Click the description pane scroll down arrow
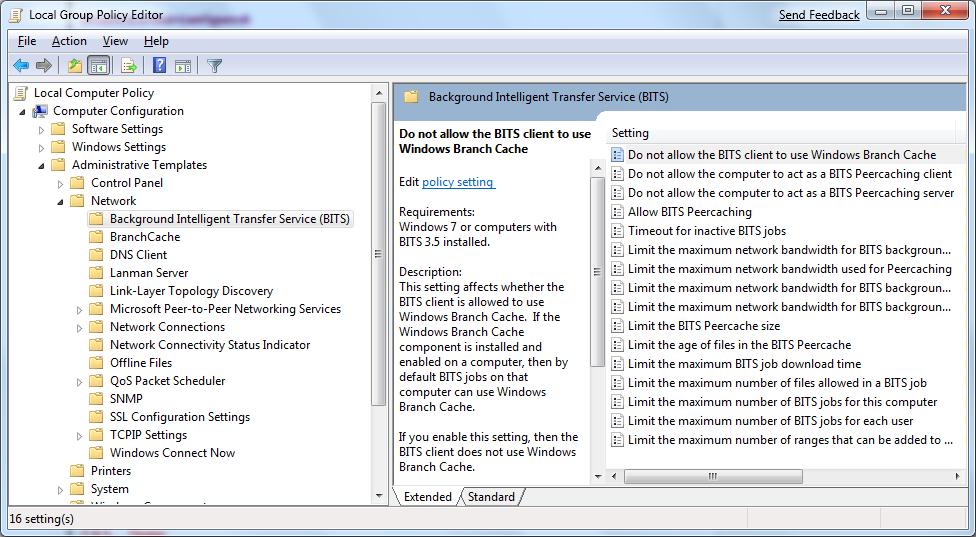Image resolution: width=976 pixels, height=537 pixels. pos(598,477)
